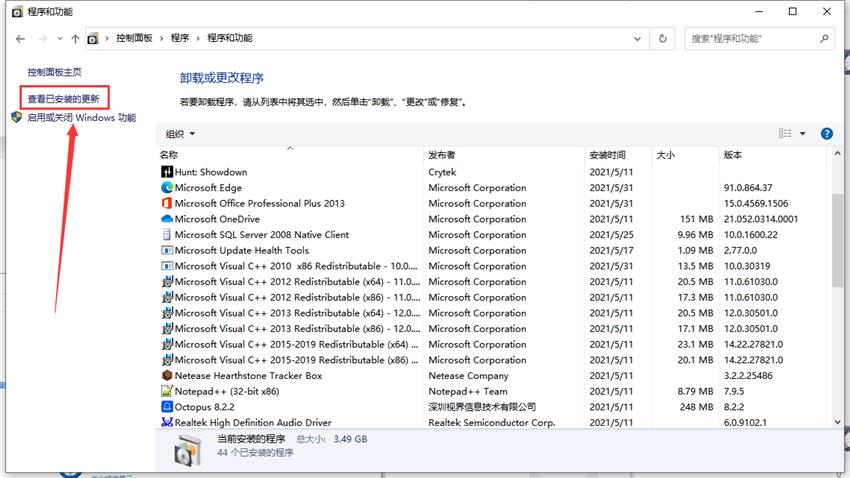Viewport: 850px width, 478px height.
Task: Sort by 安装时间 column header
Action: [617, 155]
